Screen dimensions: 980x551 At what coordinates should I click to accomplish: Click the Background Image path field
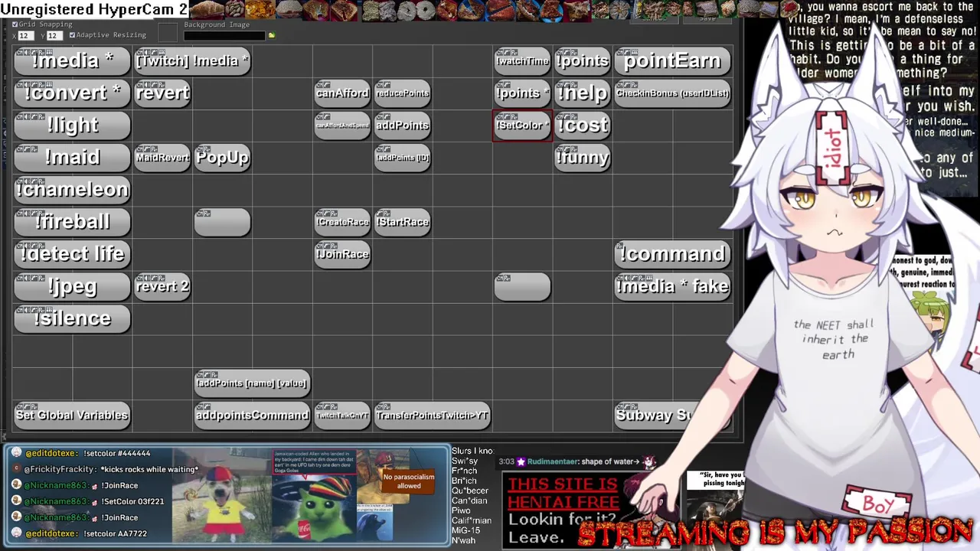[x=225, y=35]
